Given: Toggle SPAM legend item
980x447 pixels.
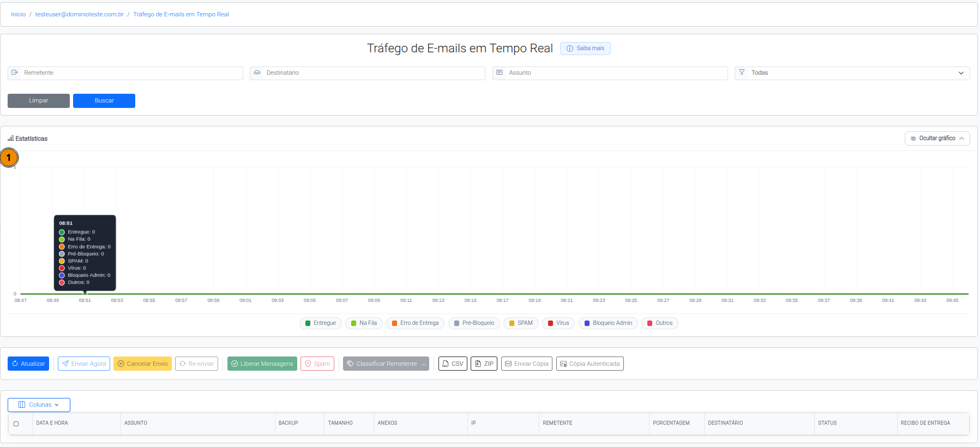Looking at the screenshot, I should (521, 323).
